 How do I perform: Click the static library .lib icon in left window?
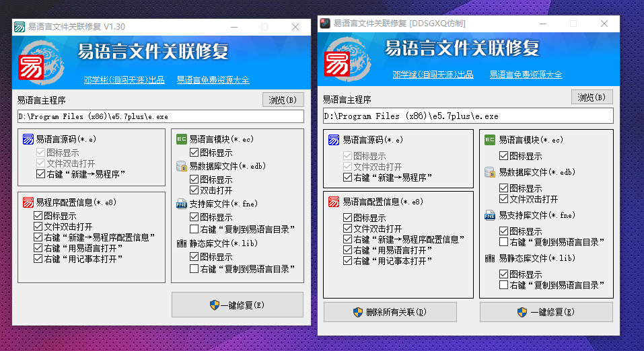coord(182,243)
